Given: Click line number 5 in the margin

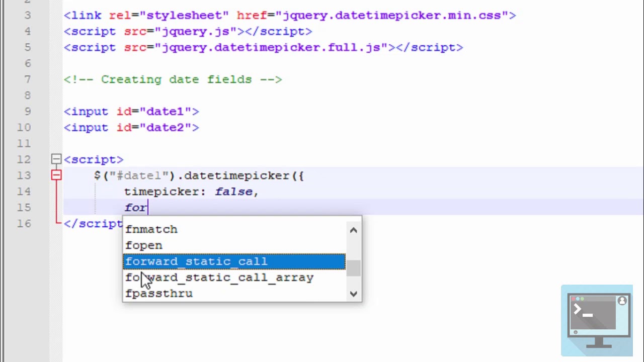Looking at the screenshot, I should [x=27, y=47].
